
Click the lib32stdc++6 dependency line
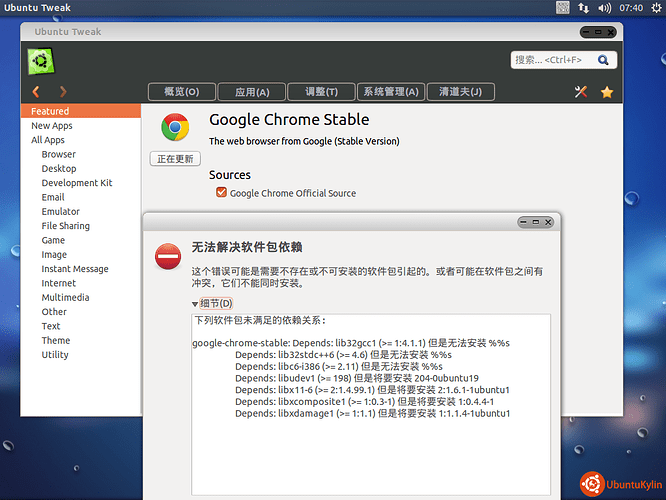pyautogui.click(x=344, y=355)
